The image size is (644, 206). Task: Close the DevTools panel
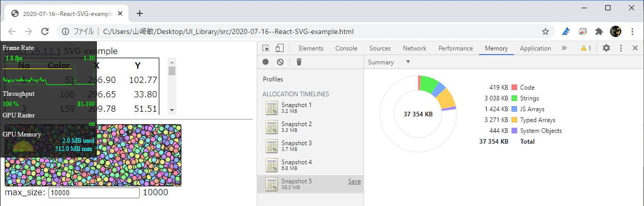pos(635,48)
